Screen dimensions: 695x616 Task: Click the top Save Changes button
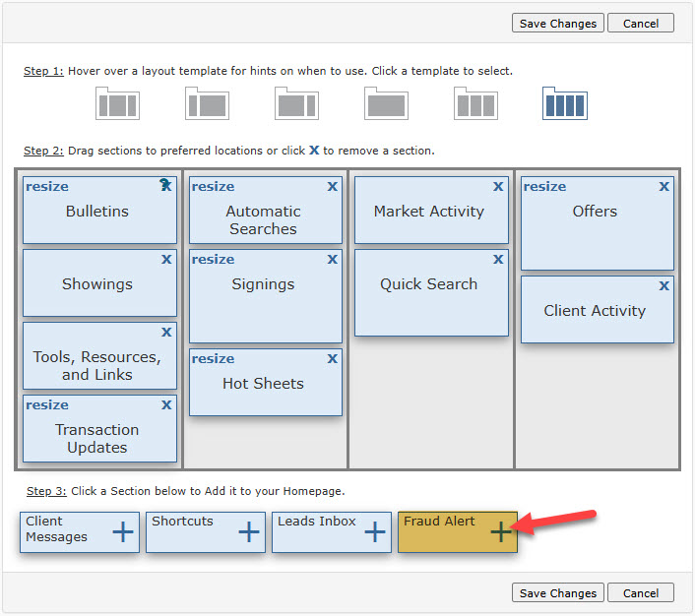click(x=558, y=23)
